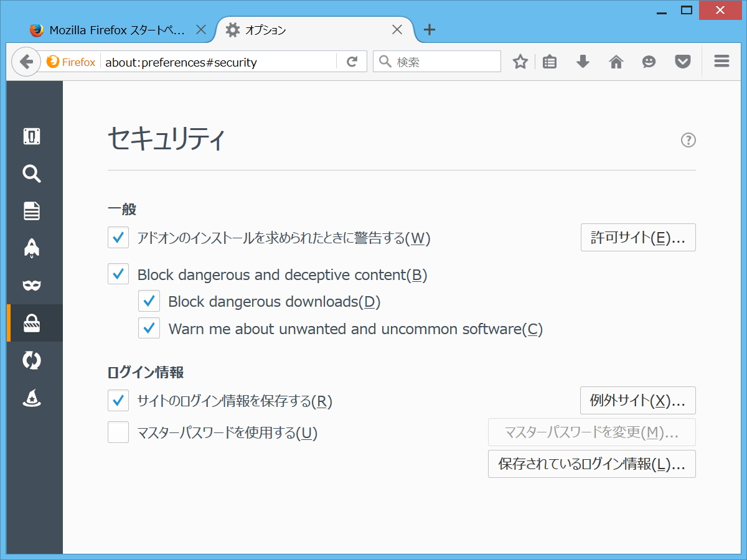
Task: Switch to the Mozilla Firefox スタートページ tab
Action: pos(112,29)
